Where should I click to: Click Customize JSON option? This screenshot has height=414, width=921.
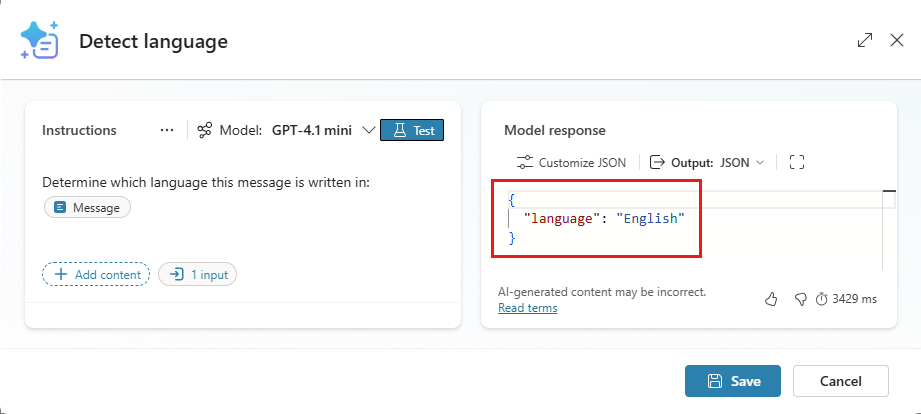[x=581, y=162]
